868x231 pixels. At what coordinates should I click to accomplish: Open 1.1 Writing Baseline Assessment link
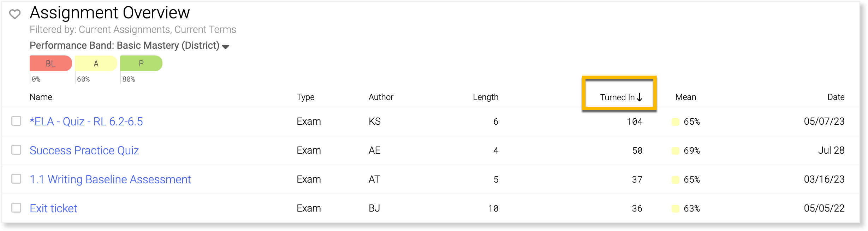(x=110, y=179)
